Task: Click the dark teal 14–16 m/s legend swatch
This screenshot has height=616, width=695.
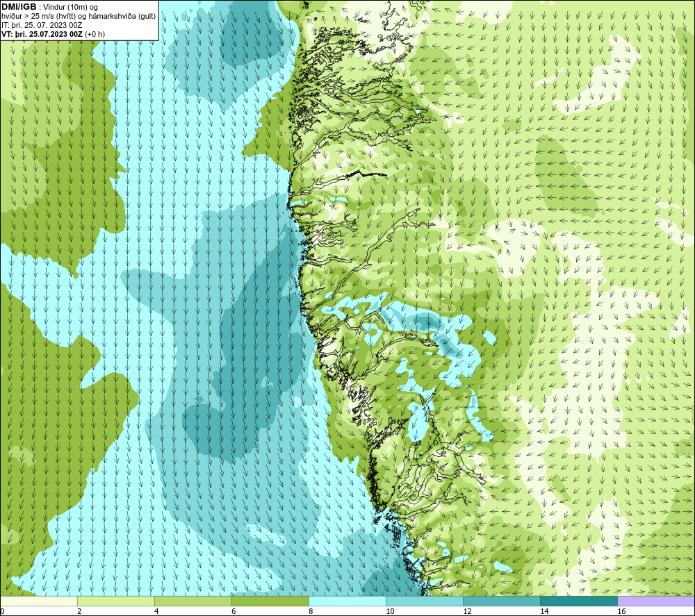Action: click(x=579, y=601)
